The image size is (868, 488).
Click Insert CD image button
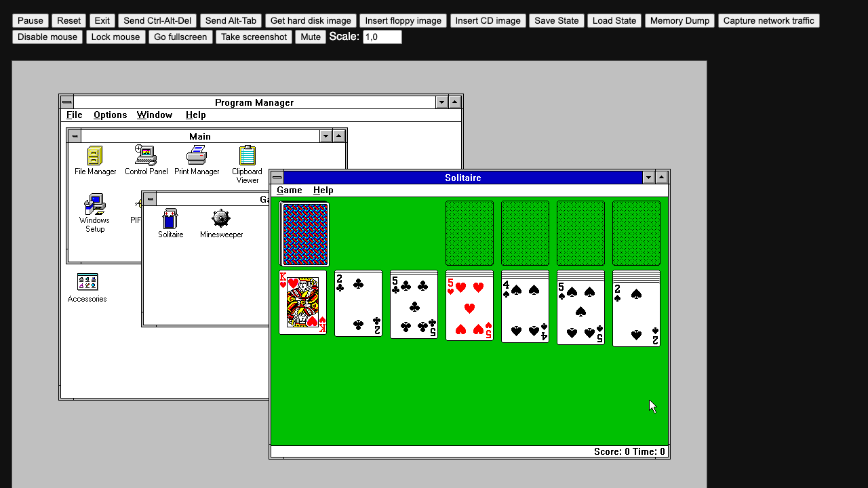488,21
